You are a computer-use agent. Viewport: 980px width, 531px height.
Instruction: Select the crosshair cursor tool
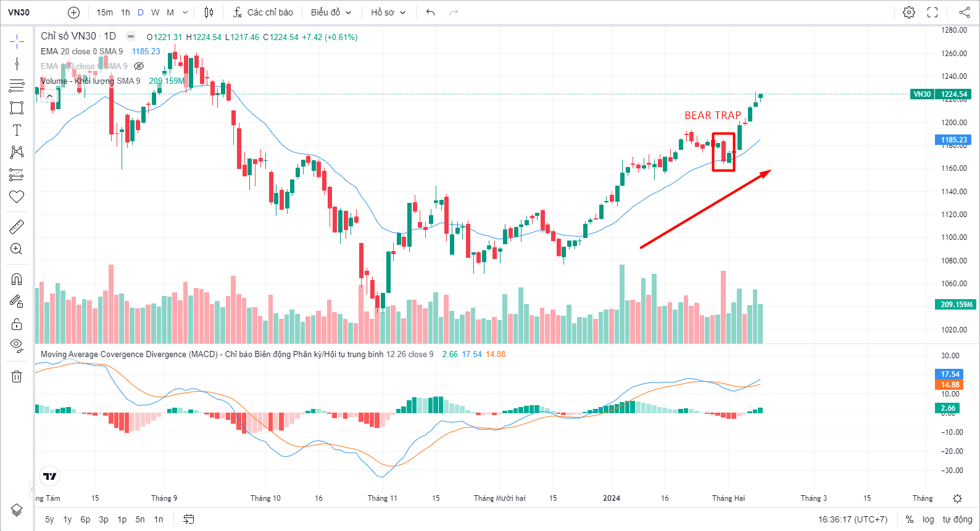[x=17, y=41]
